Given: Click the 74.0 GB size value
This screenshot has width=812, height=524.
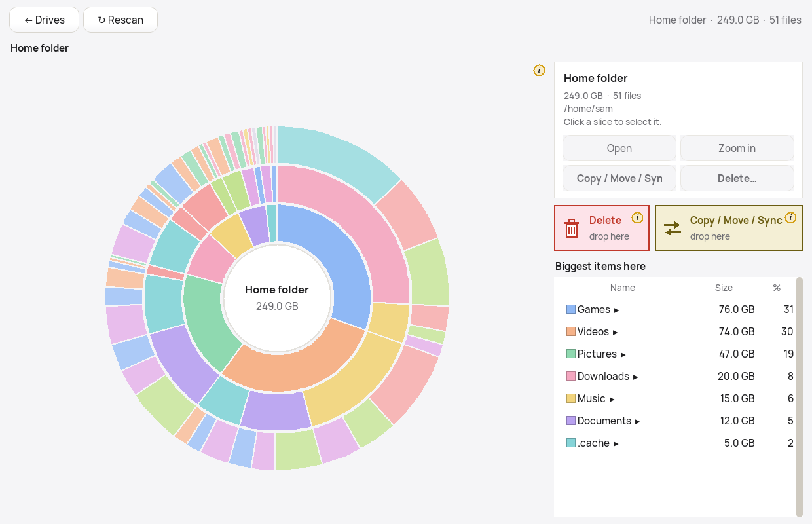Looking at the screenshot, I should (x=737, y=331).
